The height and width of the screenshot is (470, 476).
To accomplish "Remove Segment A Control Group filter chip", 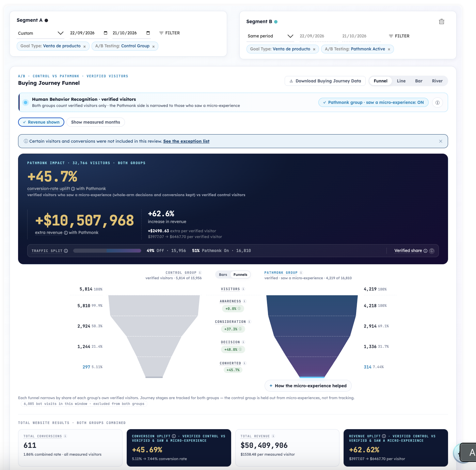I will click(x=153, y=46).
